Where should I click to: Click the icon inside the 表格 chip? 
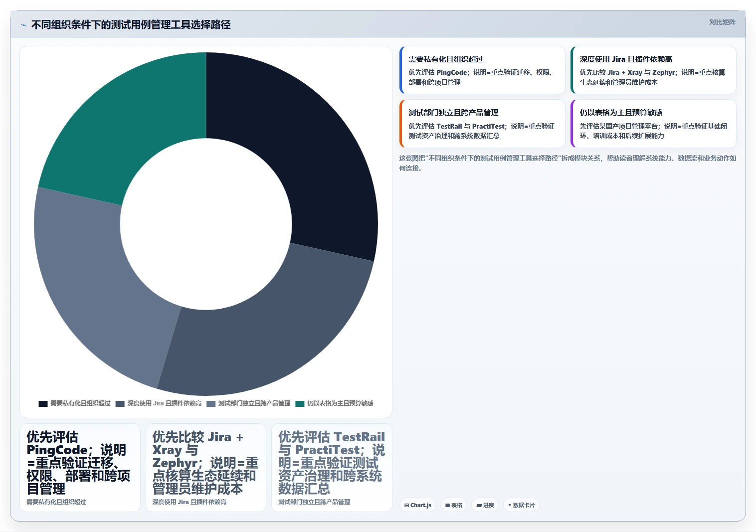click(448, 506)
